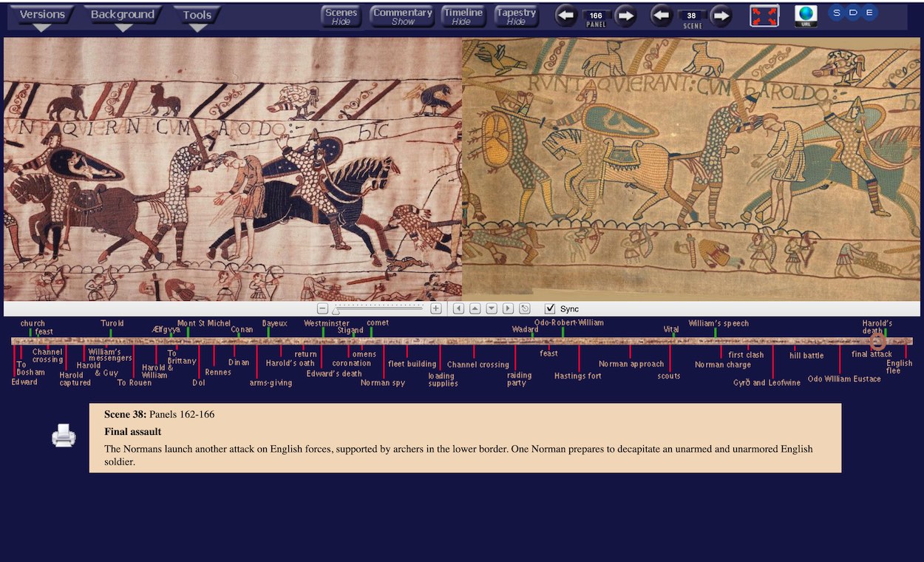Viewport: 924px width, 562px height.
Task: Jump to the 'church' timeline scene
Action: click(x=33, y=323)
